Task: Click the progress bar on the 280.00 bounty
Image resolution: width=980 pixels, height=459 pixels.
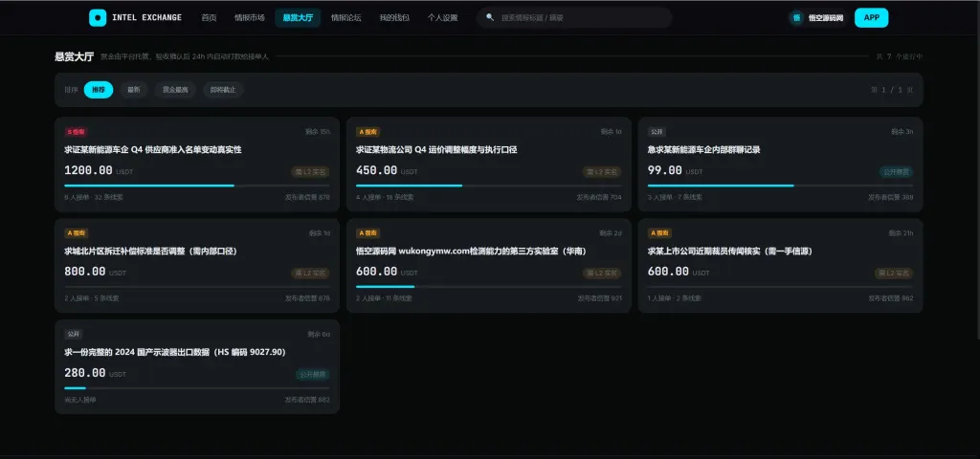Action: click(197, 388)
